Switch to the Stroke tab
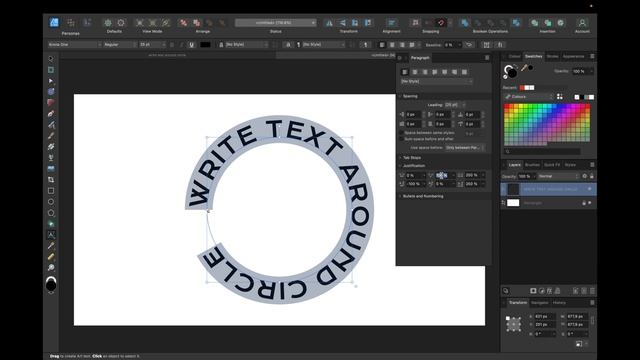Viewport: 640px width, 360px height. pyautogui.click(x=552, y=56)
